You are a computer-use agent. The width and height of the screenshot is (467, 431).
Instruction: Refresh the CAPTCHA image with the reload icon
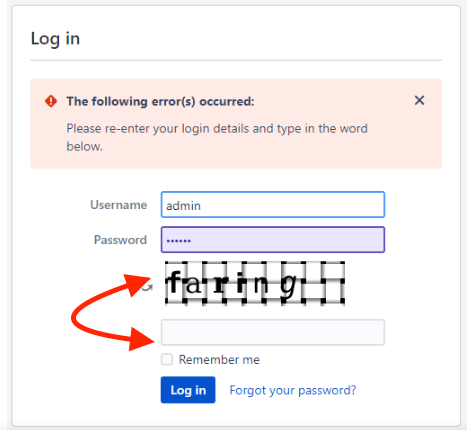(148, 288)
